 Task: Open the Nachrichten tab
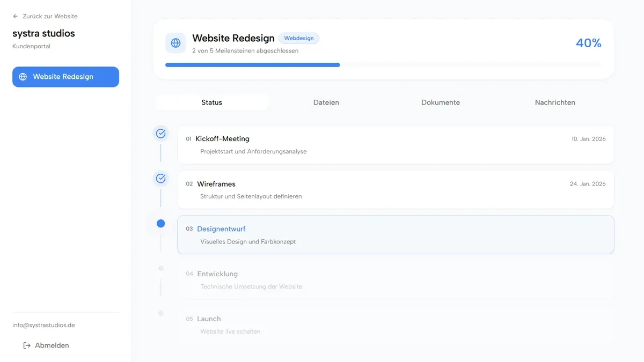[555, 102]
